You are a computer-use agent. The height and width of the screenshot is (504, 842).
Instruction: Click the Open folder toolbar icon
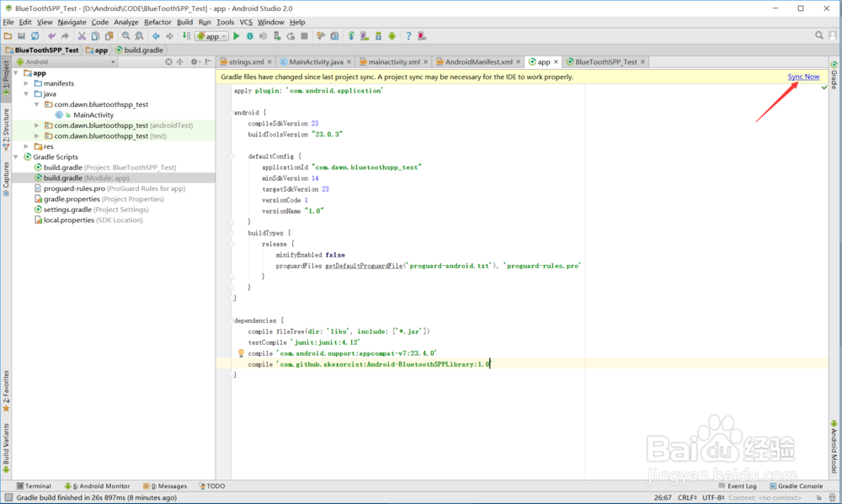[x=8, y=36]
